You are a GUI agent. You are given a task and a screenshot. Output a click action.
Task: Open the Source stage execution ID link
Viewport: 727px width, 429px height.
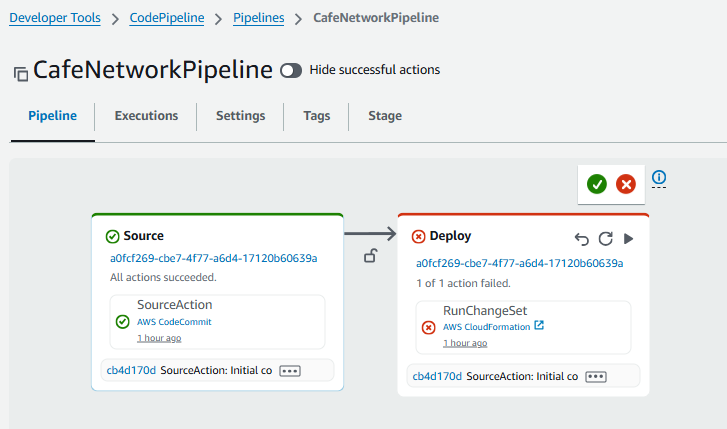pos(213,258)
